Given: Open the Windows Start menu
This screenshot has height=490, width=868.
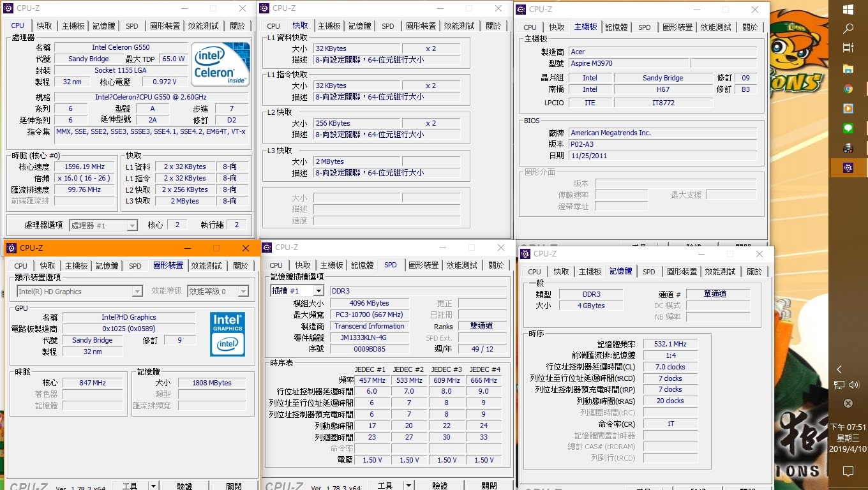Looking at the screenshot, I should (x=848, y=10).
